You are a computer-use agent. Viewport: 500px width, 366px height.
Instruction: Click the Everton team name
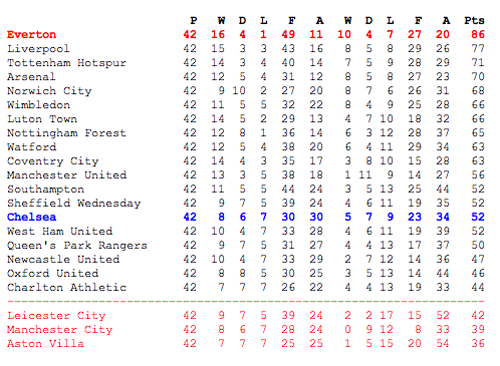tap(32, 34)
